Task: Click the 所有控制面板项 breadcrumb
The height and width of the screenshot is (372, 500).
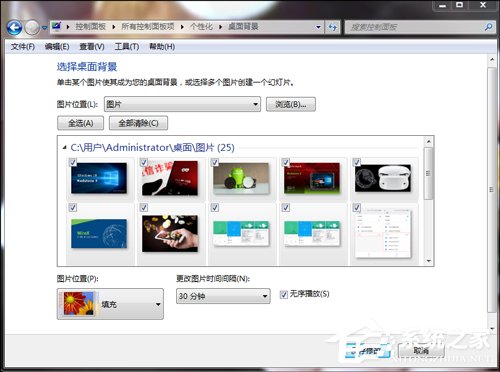Action: [x=148, y=27]
